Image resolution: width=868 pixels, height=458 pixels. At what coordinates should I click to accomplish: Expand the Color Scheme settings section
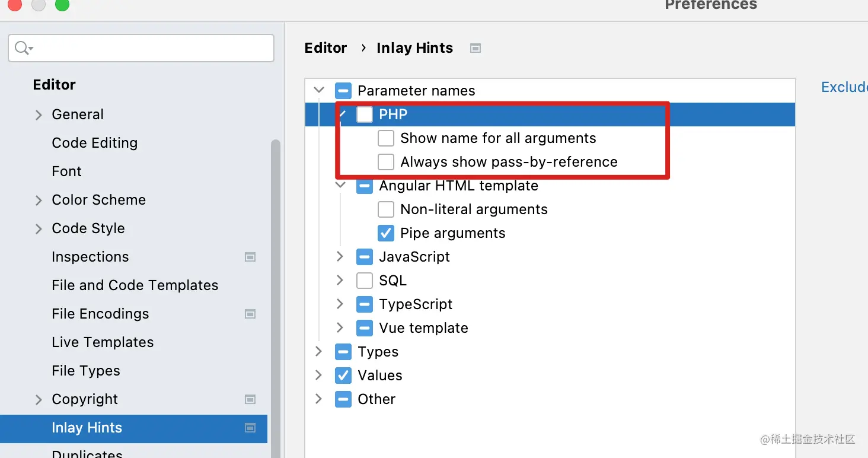pos(39,200)
